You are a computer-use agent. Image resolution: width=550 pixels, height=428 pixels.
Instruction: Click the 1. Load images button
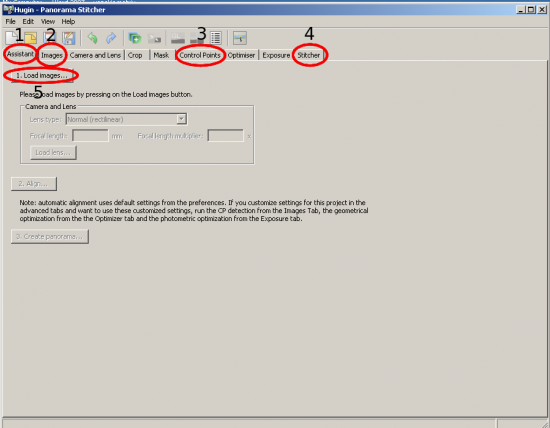(x=42, y=75)
